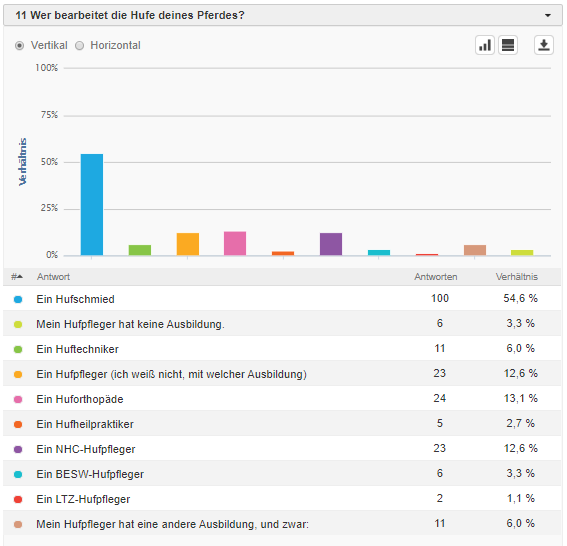The height and width of the screenshot is (546, 567).
Task: Click the teal dot beside Ein BESW-Hufpfleger
Action: (x=18, y=474)
